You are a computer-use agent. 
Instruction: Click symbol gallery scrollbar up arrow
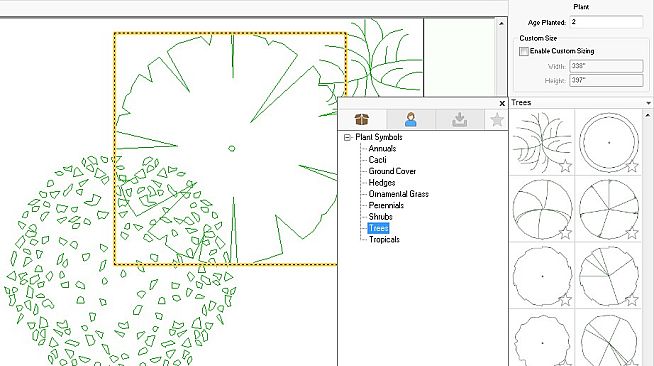click(x=648, y=115)
